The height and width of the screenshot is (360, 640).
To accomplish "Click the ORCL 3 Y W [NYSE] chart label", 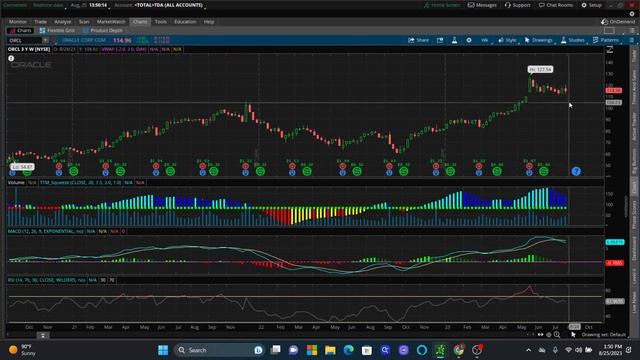I will tap(29, 49).
